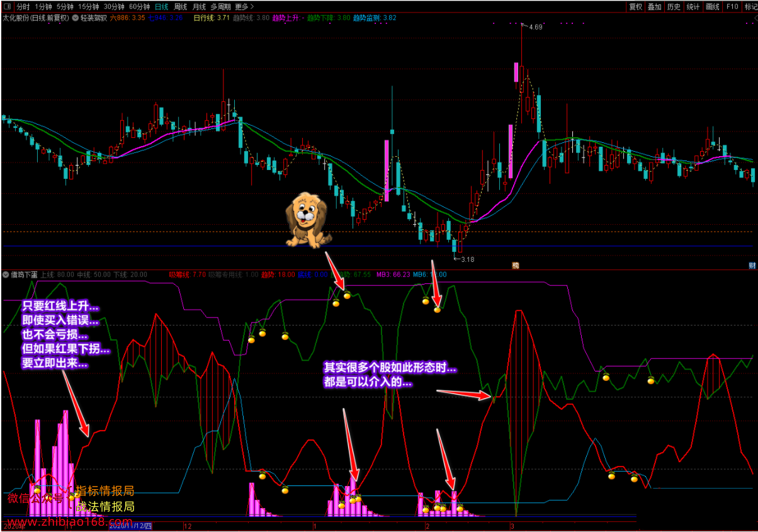Screen dimensions: 758x532
Task: Click the 下线: 20.00 label
Action: tap(131, 274)
